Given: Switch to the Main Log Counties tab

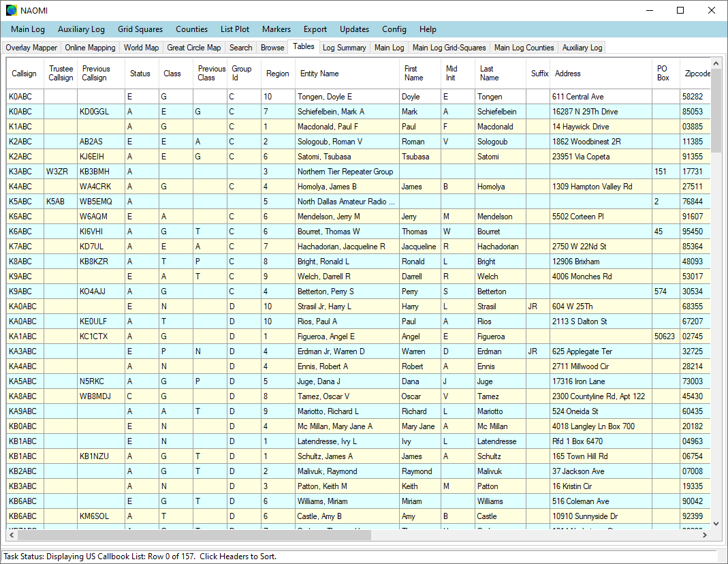Looking at the screenshot, I should pyautogui.click(x=524, y=48).
